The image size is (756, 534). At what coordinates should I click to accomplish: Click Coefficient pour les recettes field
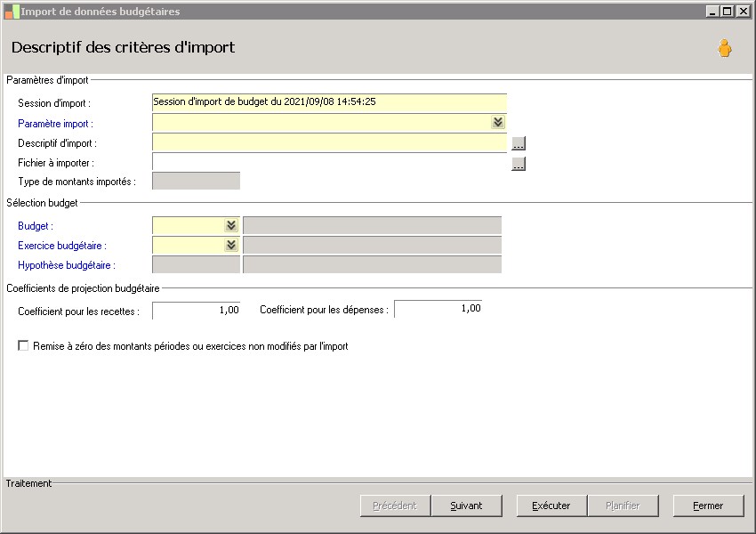pos(196,311)
